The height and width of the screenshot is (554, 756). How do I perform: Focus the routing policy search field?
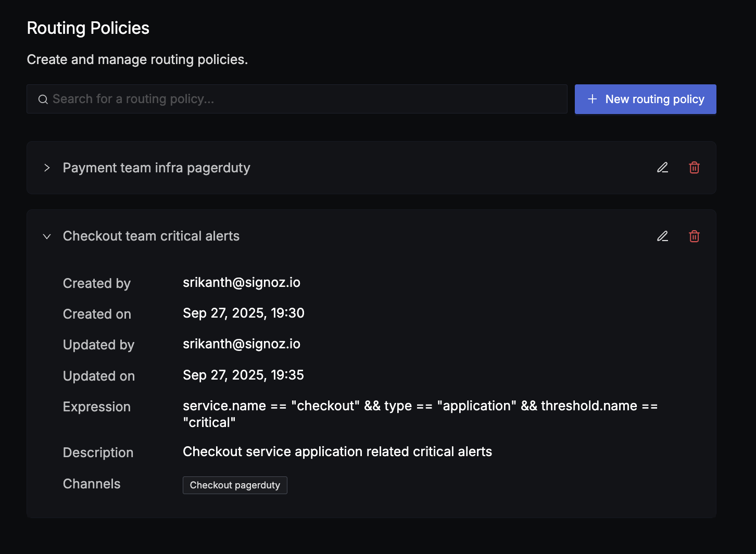pyautogui.click(x=302, y=99)
